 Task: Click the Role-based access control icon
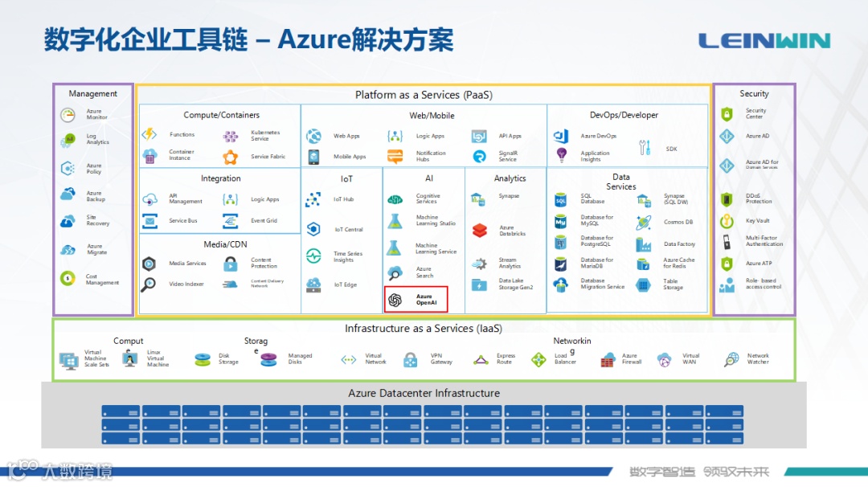727,285
